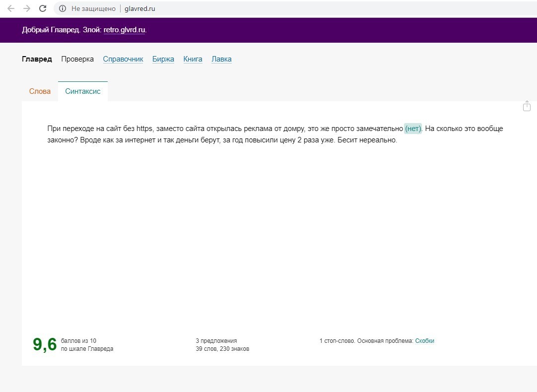
Task: Click inside the checked text paragraph
Action: [223, 134]
